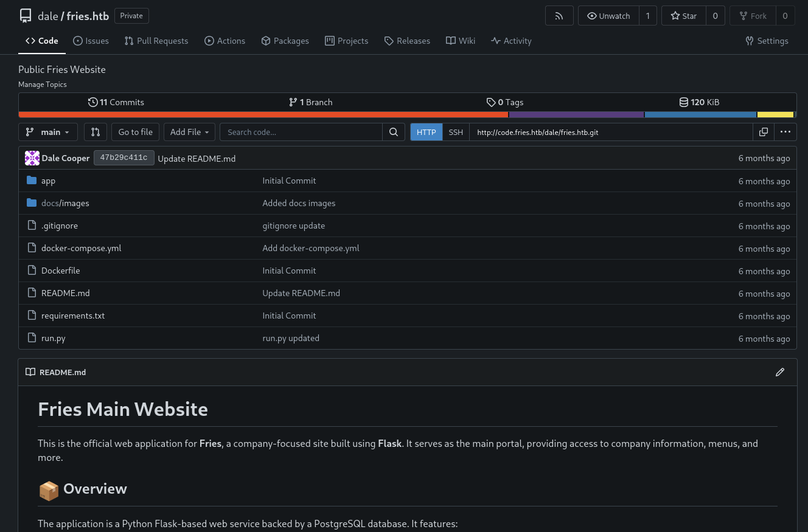Open the Packages tab
This screenshot has height=532, width=808.
(285, 41)
